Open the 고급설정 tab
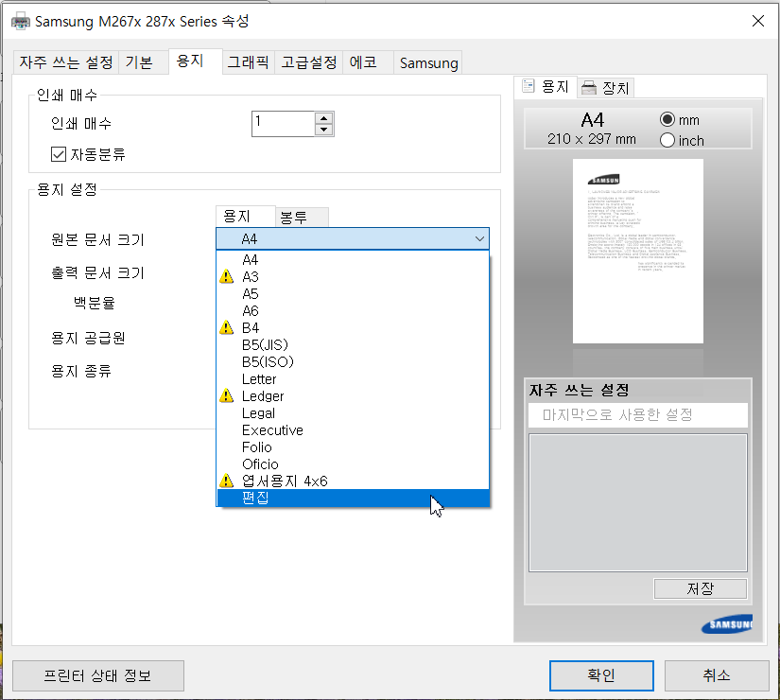Viewport: 780px width, 700px height. [x=309, y=62]
